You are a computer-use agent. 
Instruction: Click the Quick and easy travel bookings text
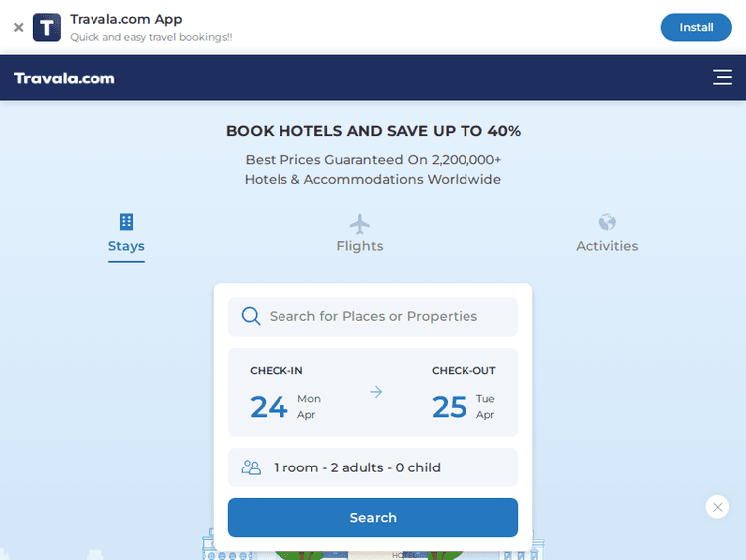[151, 37]
